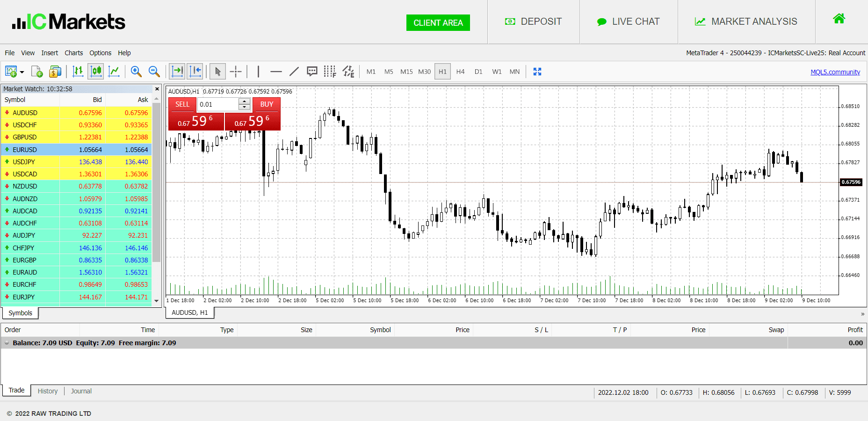Select the Trade tab
The height and width of the screenshot is (421, 868).
[16, 390]
